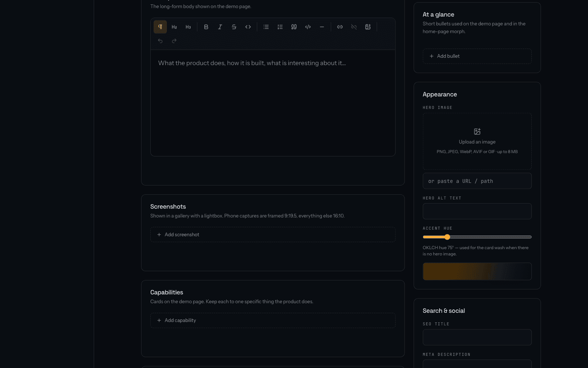Image resolution: width=588 pixels, height=368 pixels.
Task: Apply Heading 2 formatting
Action: [174, 27]
